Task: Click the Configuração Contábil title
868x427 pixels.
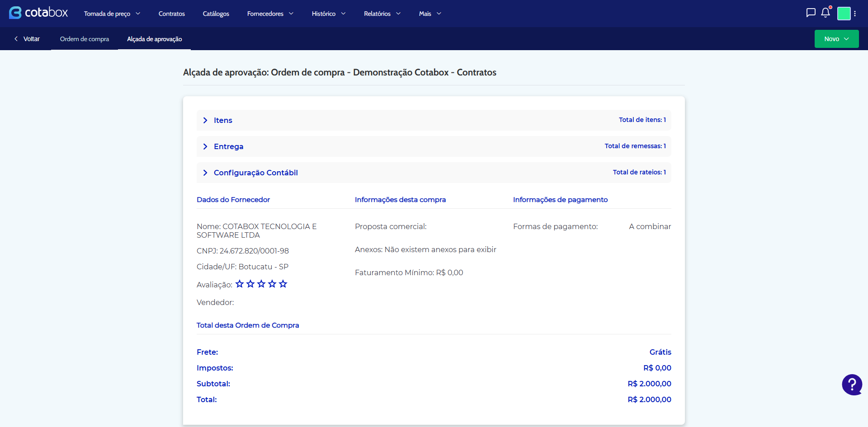Action: pyautogui.click(x=255, y=173)
